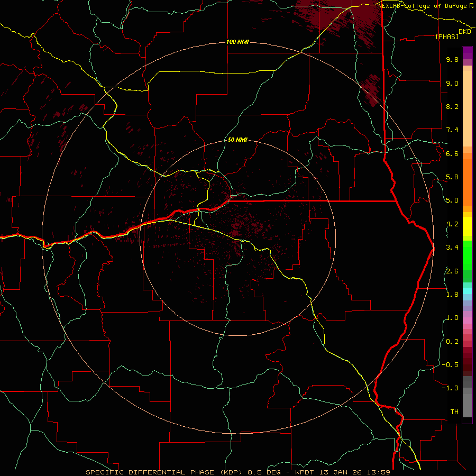The width and height of the screenshot is (476, 476).
Task: Click the purple top color of the scale
Action: (x=467, y=53)
